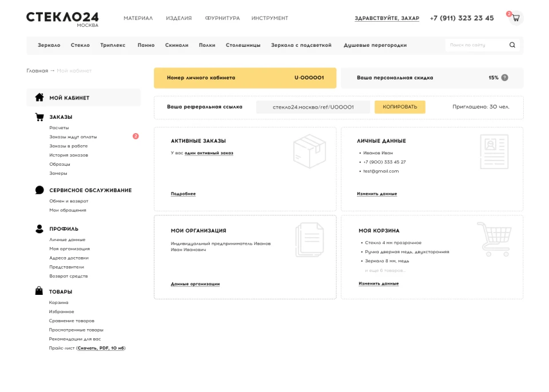
Task: Click the search magnifier icon
Action: click(x=512, y=45)
